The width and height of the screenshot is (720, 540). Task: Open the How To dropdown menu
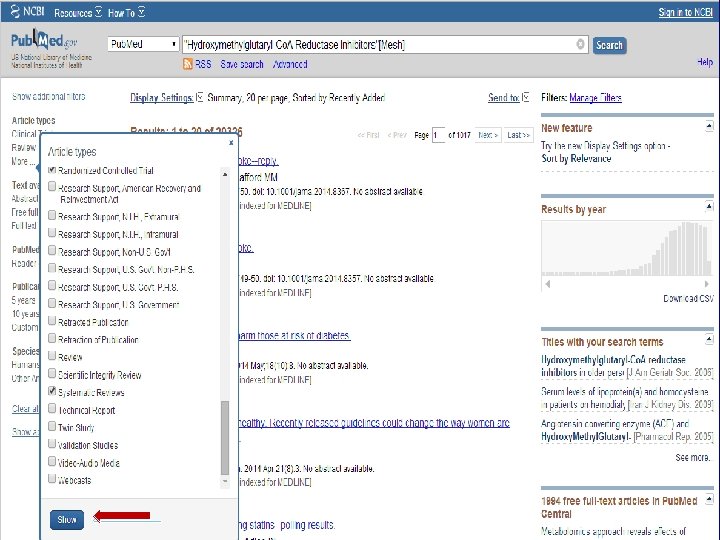(126, 12)
